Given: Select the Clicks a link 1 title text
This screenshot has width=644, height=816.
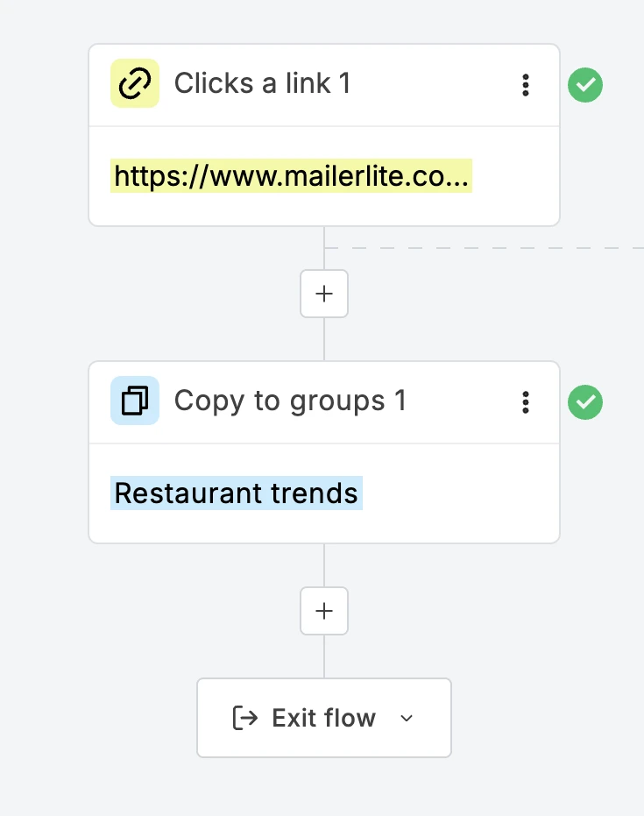Looking at the screenshot, I should [x=262, y=83].
